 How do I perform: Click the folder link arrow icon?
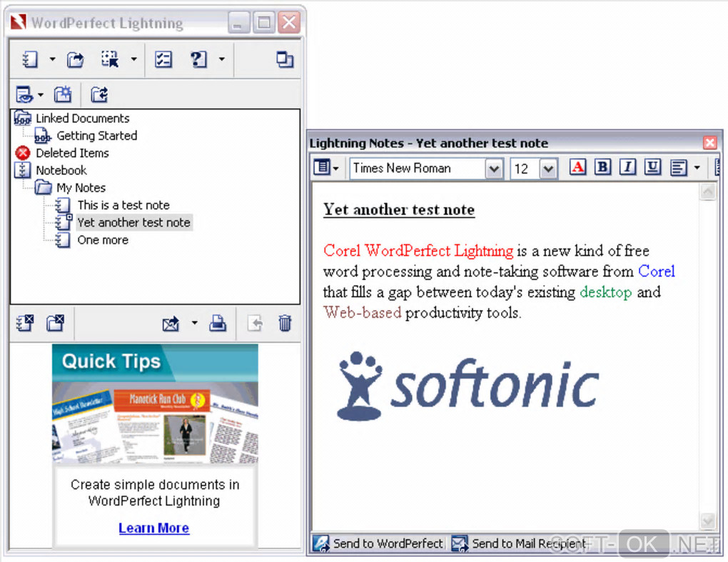pyautogui.click(x=99, y=95)
